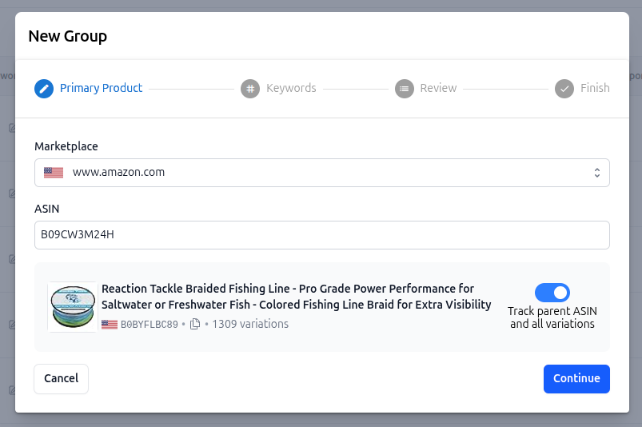Click the 1309 variations text
This screenshot has height=427, width=642.
click(250, 324)
